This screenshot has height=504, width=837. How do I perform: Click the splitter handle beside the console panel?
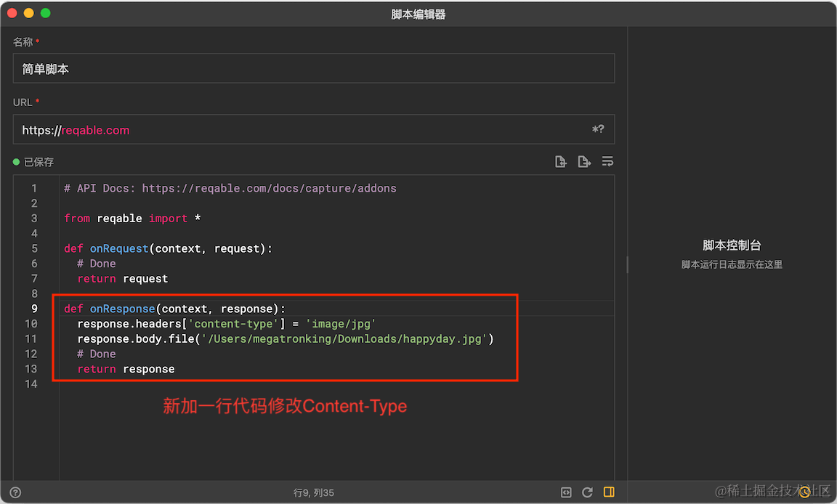tap(627, 264)
